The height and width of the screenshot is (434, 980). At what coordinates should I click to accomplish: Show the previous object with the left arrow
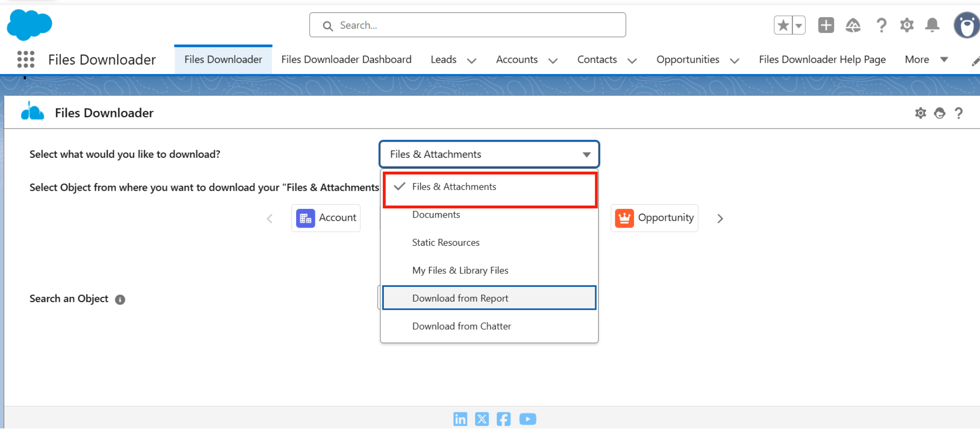pos(270,218)
